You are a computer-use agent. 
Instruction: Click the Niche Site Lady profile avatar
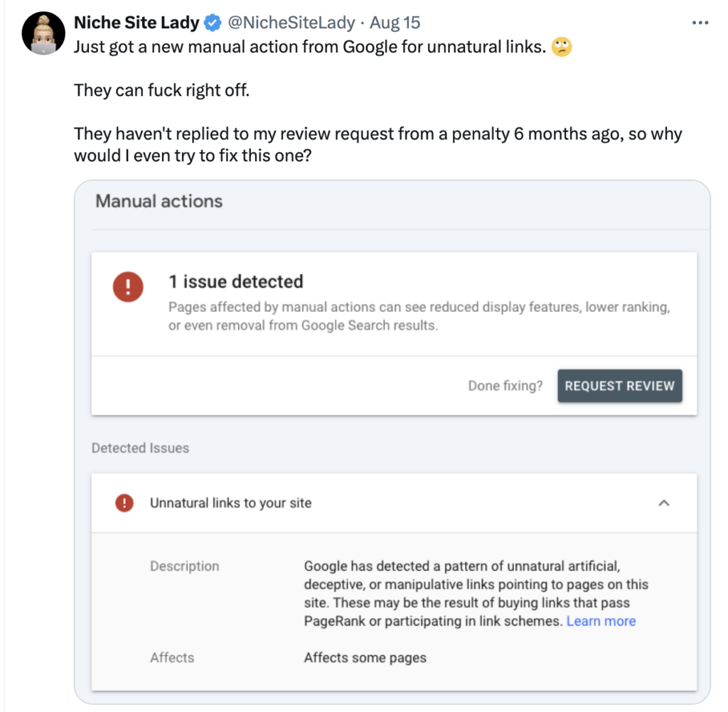[44, 34]
